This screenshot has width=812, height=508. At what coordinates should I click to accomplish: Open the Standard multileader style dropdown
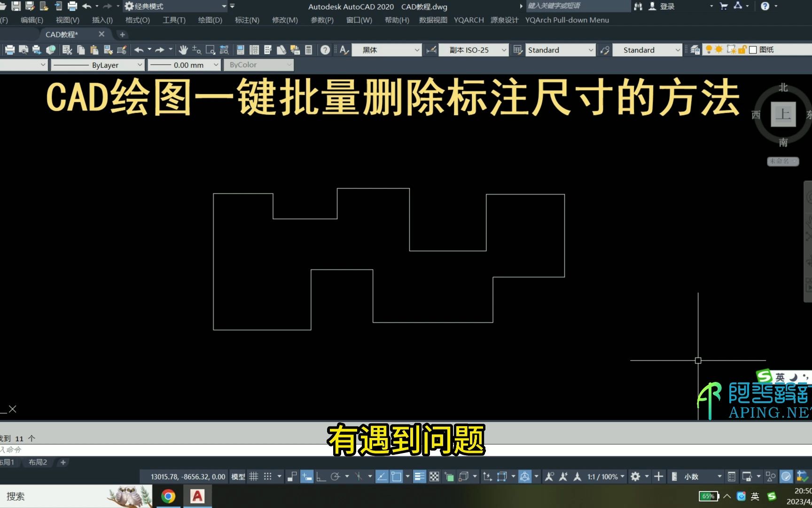click(x=647, y=50)
